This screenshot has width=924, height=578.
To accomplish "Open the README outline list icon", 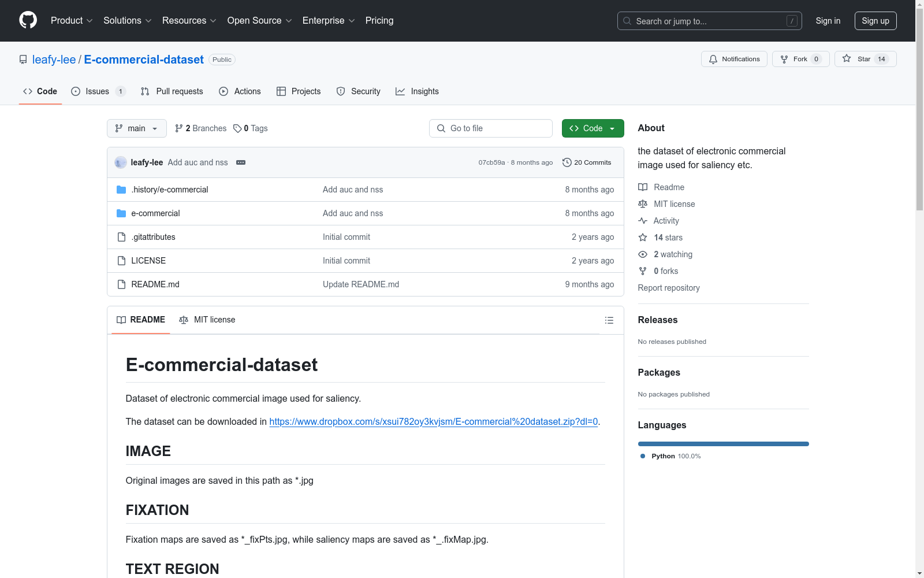I will pos(609,320).
